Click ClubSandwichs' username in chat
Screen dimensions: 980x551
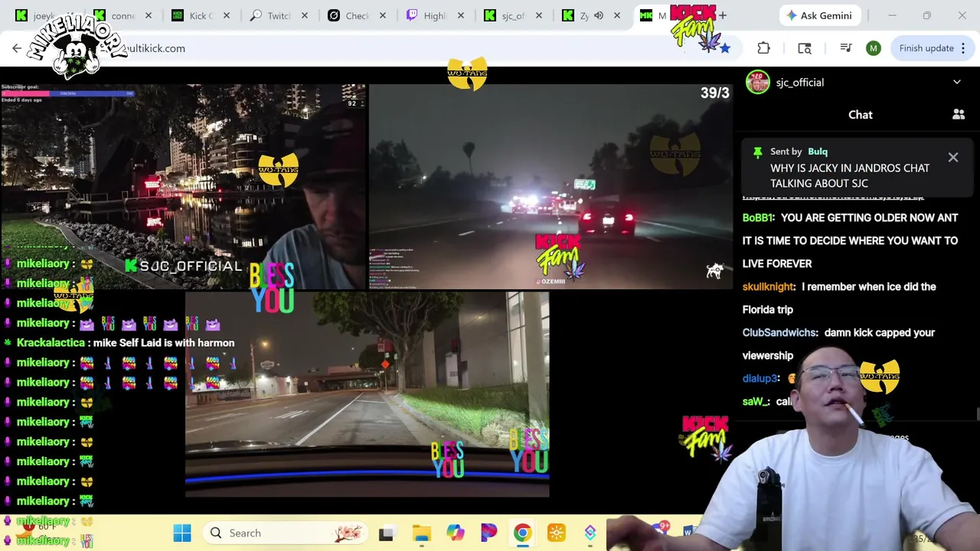(780, 332)
